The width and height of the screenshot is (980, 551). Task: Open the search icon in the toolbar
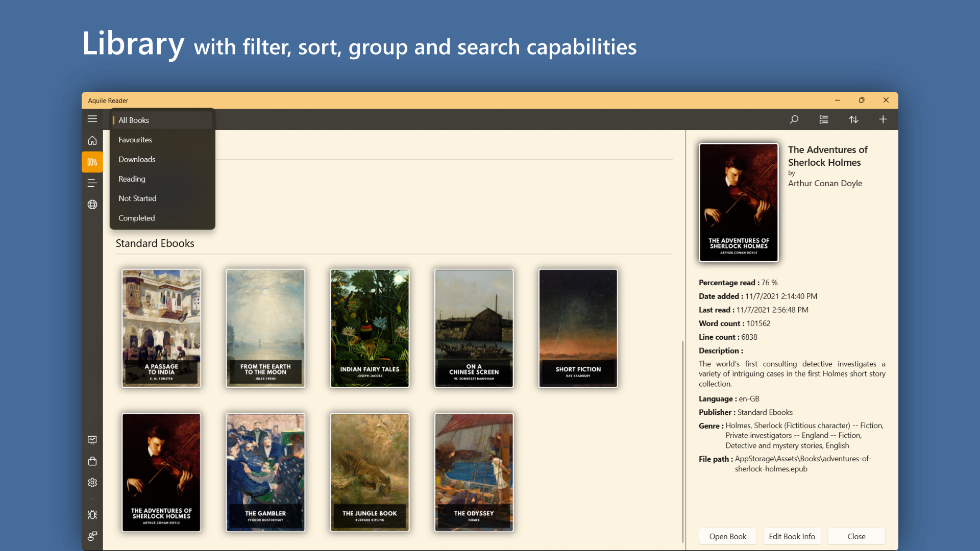794,119
